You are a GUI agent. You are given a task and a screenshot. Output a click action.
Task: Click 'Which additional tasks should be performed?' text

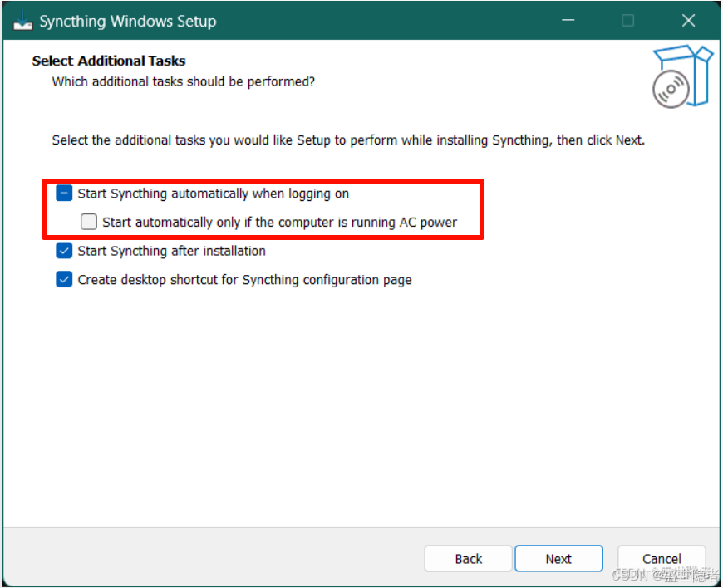(183, 81)
